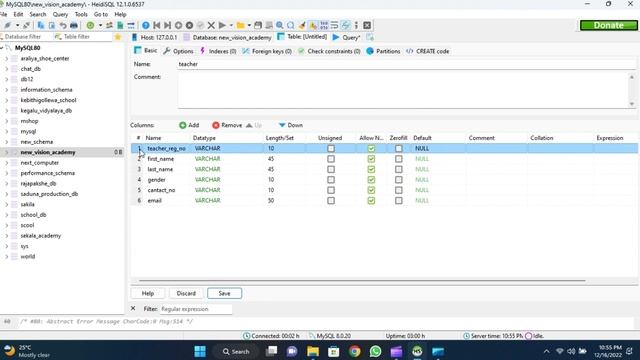Viewport: 640px width, 360px height.
Task: Open Chrome from the taskbar
Action: (x=354, y=351)
